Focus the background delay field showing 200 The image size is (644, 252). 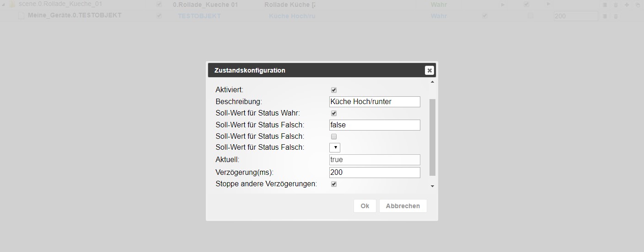click(x=576, y=16)
